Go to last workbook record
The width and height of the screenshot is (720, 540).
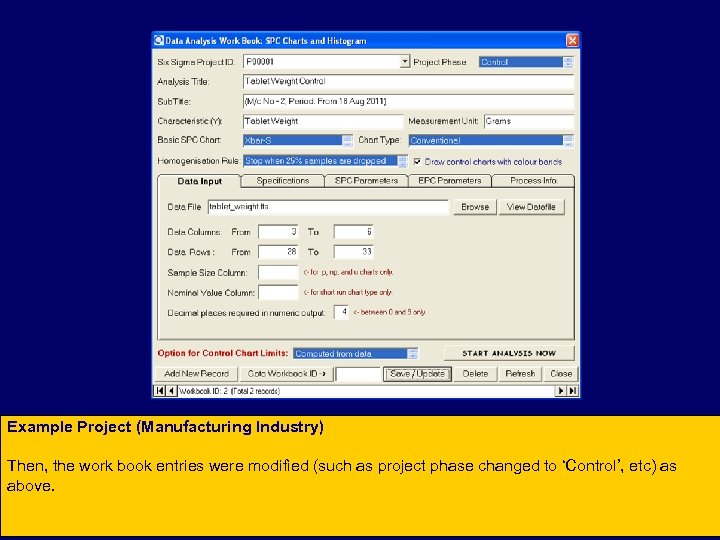pyautogui.click(x=572, y=391)
